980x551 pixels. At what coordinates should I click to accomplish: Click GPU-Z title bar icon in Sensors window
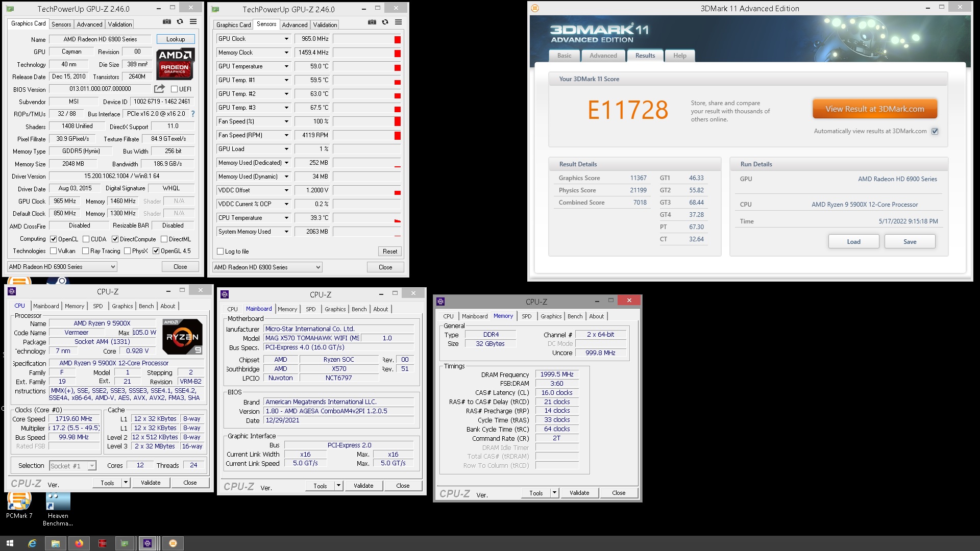coord(215,9)
